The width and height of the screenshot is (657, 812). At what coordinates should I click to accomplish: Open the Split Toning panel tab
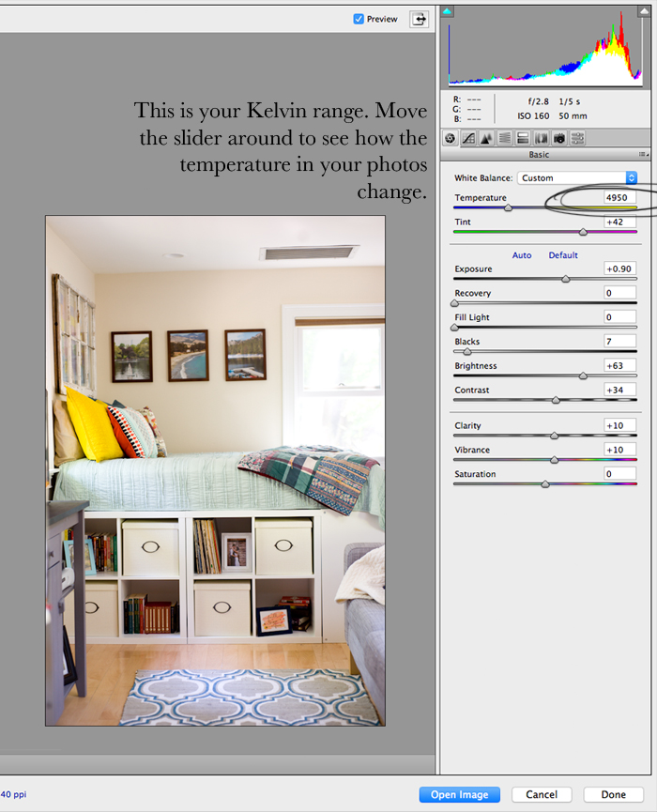(523, 138)
